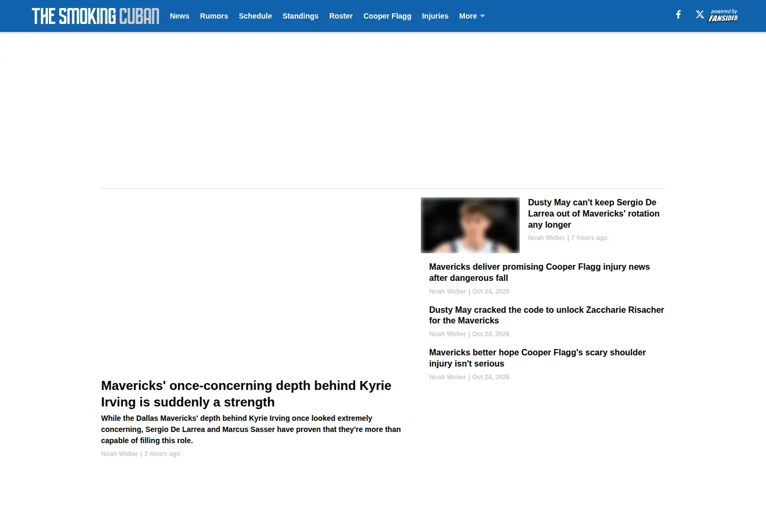Viewport: 766px width, 532px height.
Task: Open the X (Twitter) icon
Action: (x=700, y=15)
